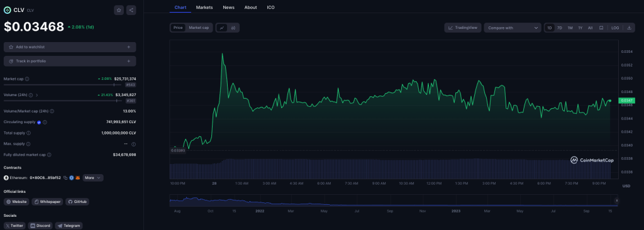644x230 pixels.
Task: Show Volume (24h) info tooltip icon
Action: [31, 95]
